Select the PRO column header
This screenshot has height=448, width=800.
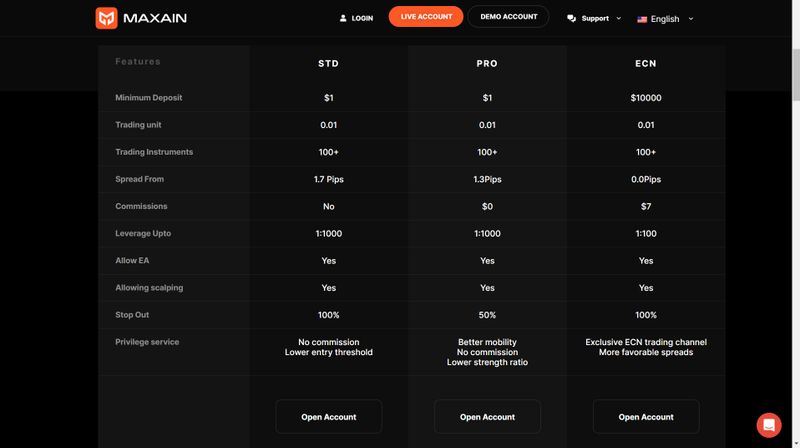tap(487, 64)
